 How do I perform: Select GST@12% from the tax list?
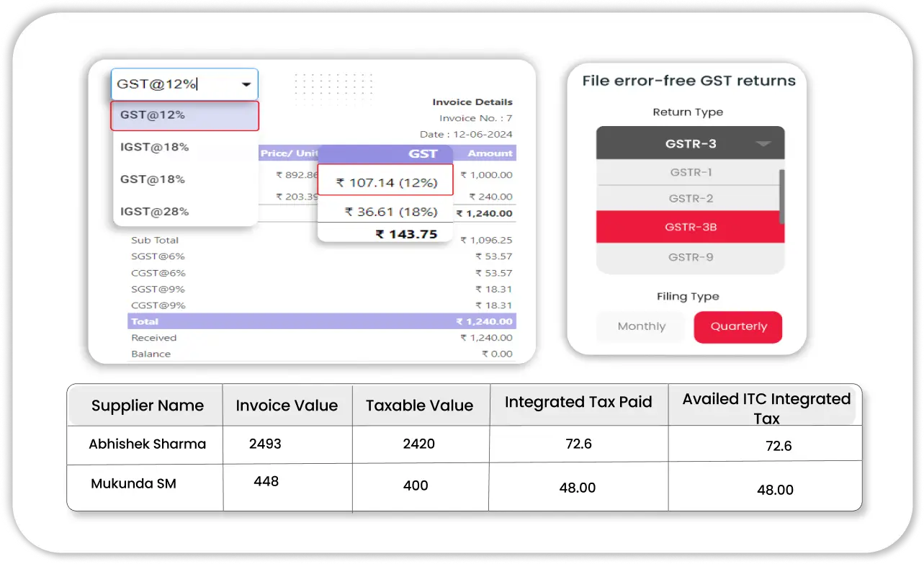click(184, 115)
